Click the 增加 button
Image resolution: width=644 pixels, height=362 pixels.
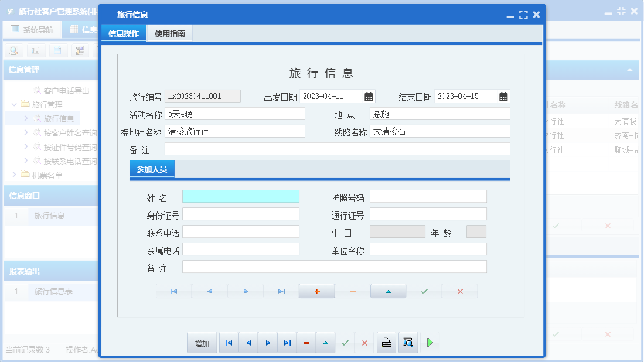coord(201,343)
